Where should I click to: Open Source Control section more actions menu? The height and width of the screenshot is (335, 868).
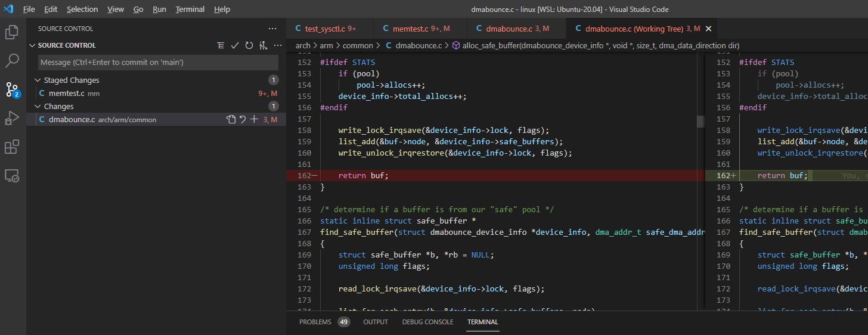pyautogui.click(x=278, y=45)
